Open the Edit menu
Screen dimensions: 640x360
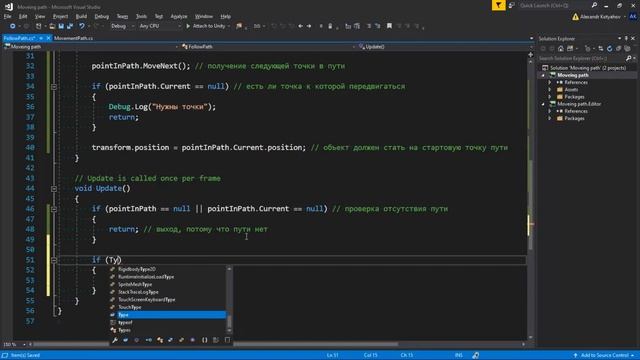click(x=23, y=16)
